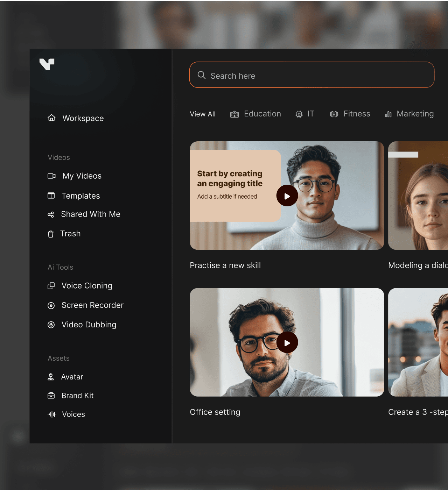Open Trash via the bin icon
Viewport: 448px width, 490px height.
click(x=51, y=234)
